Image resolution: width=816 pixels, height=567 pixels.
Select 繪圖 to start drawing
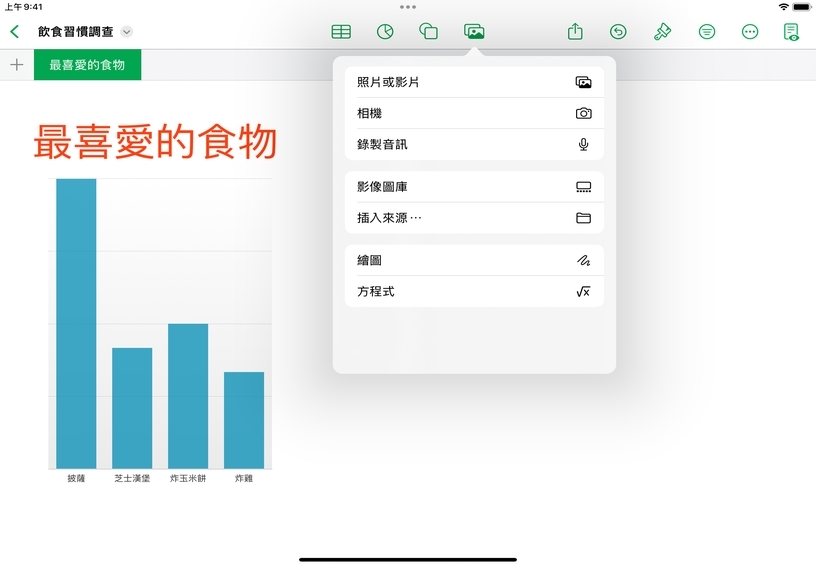474,260
